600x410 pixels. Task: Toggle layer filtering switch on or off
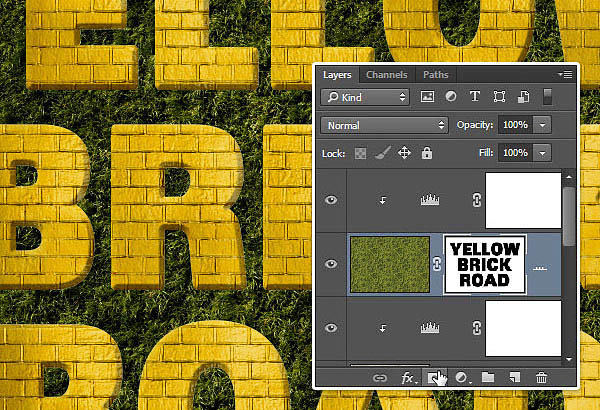point(548,97)
